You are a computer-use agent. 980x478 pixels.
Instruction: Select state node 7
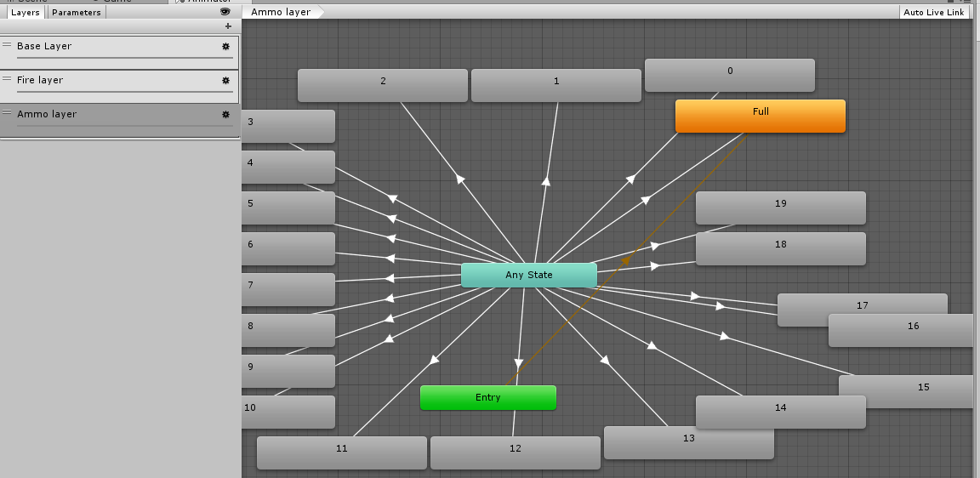pos(288,289)
